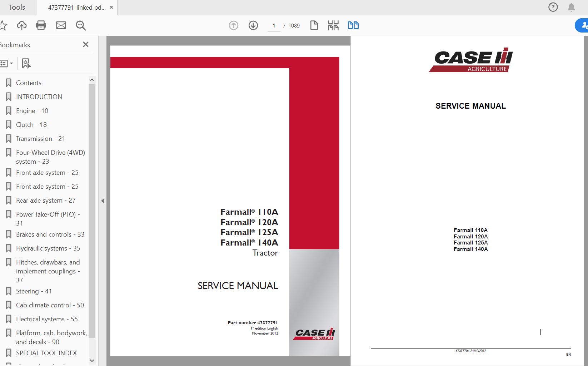Viewport: 588px width, 366px height.
Task: Enable continuous scrolling page display
Action: (x=333, y=25)
